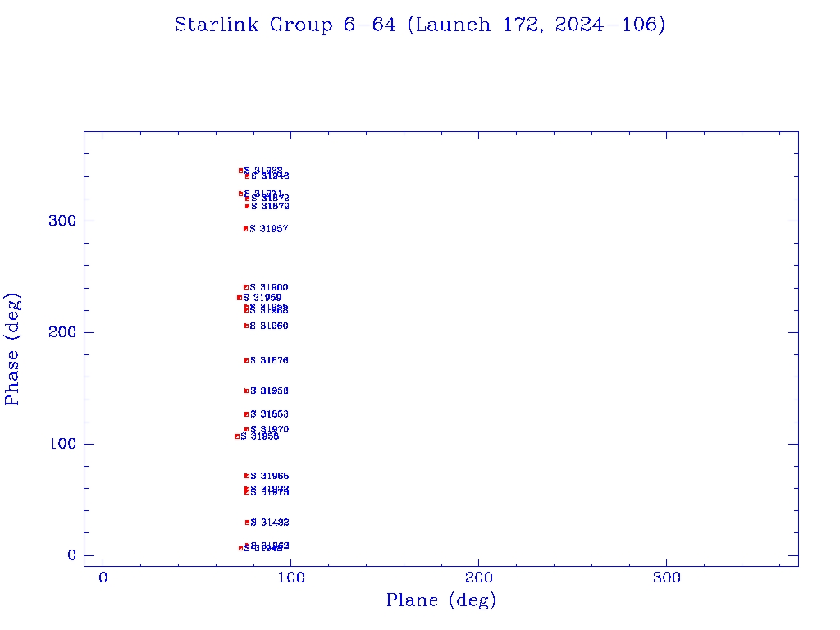Click the 'S 31957' satellite label
Screen dimensions: 840x630
click(269, 229)
